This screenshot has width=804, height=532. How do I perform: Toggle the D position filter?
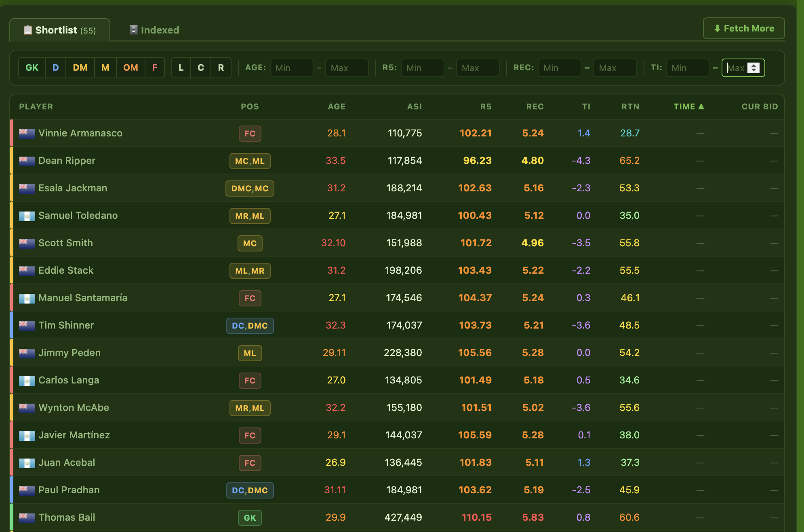(x=56, y=68)
